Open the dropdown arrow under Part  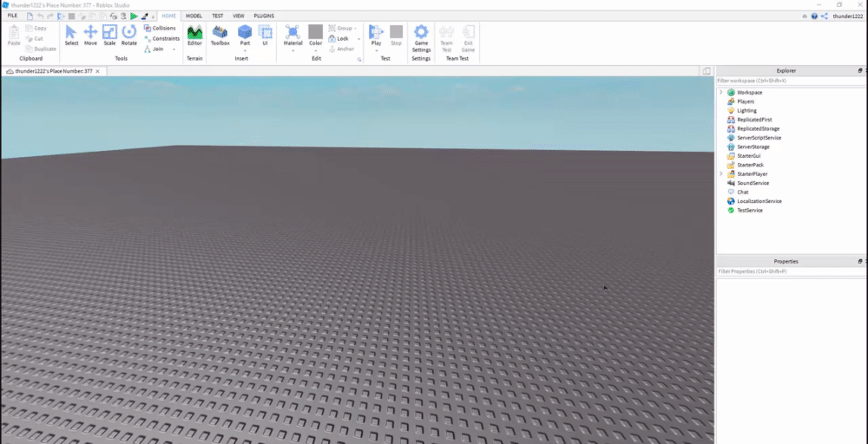pos(245,51)
